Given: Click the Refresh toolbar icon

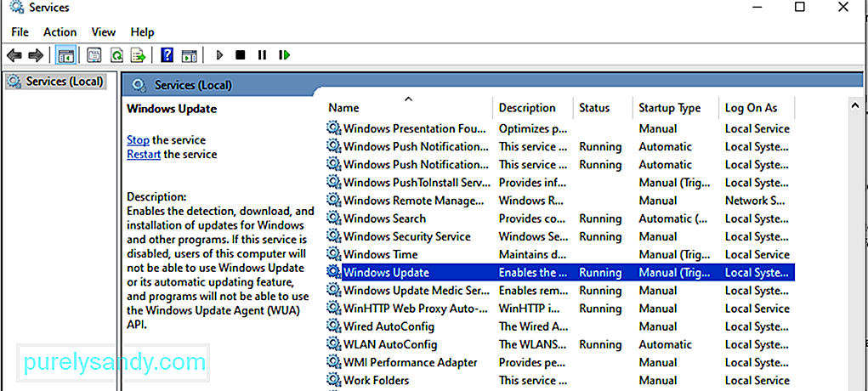Looking at the screenshot, I should pyautogui.click(x=116, y=55).
